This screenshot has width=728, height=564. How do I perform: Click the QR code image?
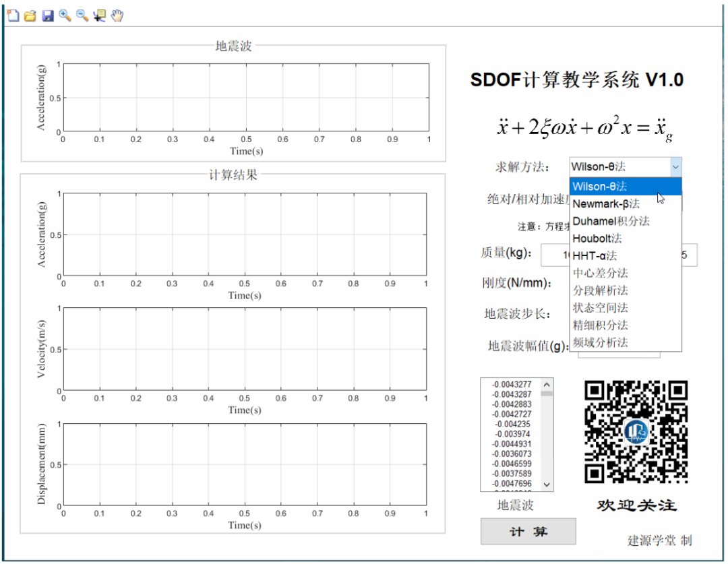pos(636,432)
